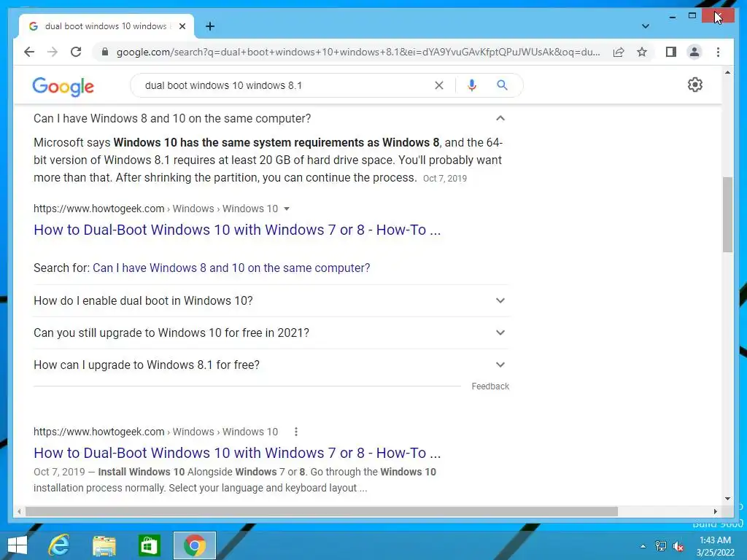Viewport: 747px width, 560px height.
Task: Click the vertical page scrollbar thumb
Action: 727,214
